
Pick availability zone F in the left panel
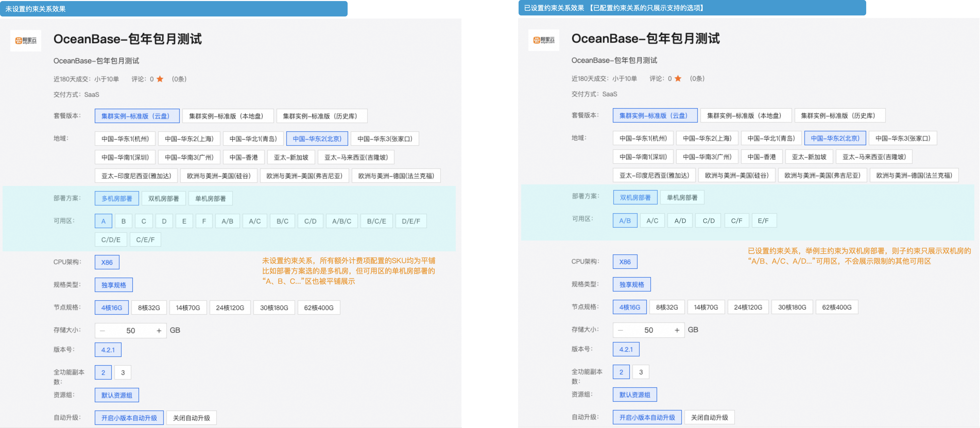click(x=204, y=221)
